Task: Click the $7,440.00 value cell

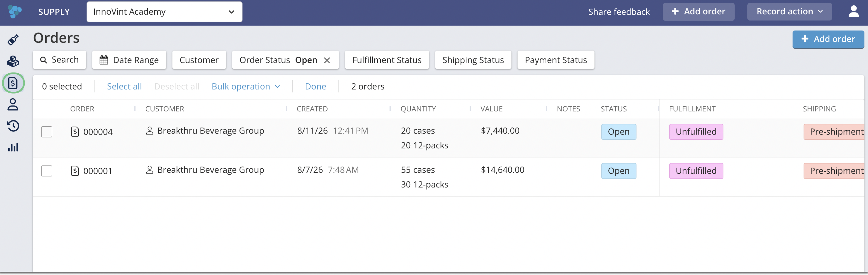Action: tap(500, 131)
